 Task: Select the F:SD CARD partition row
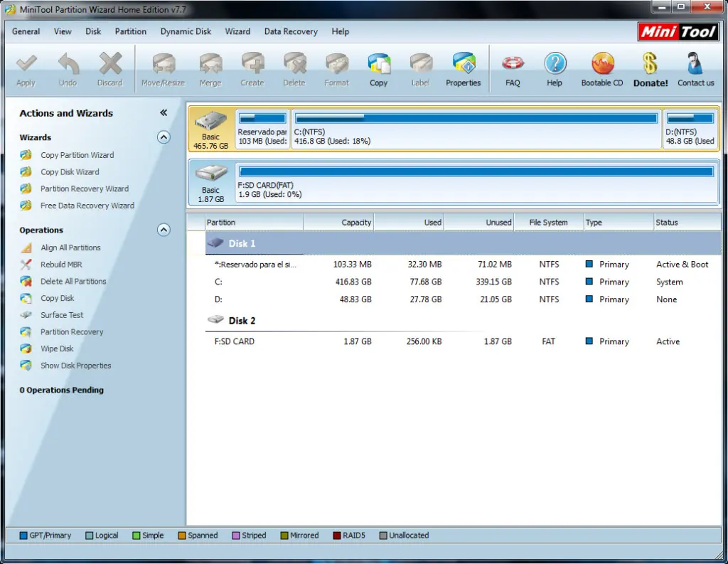point(463,341)
